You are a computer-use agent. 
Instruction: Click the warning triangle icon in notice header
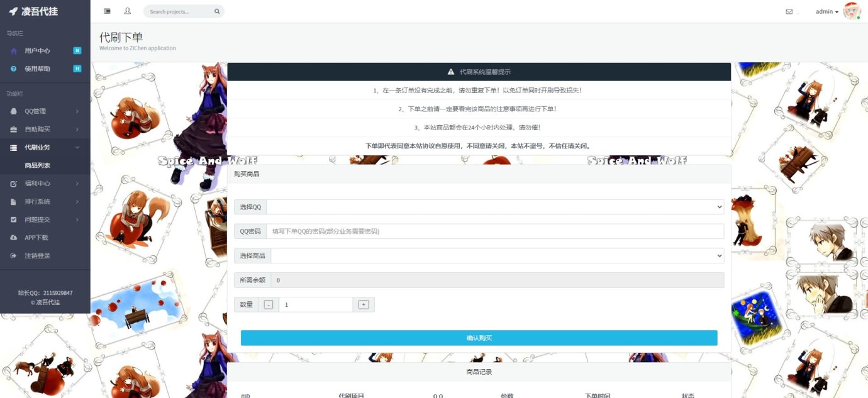[x=451, y=72]
